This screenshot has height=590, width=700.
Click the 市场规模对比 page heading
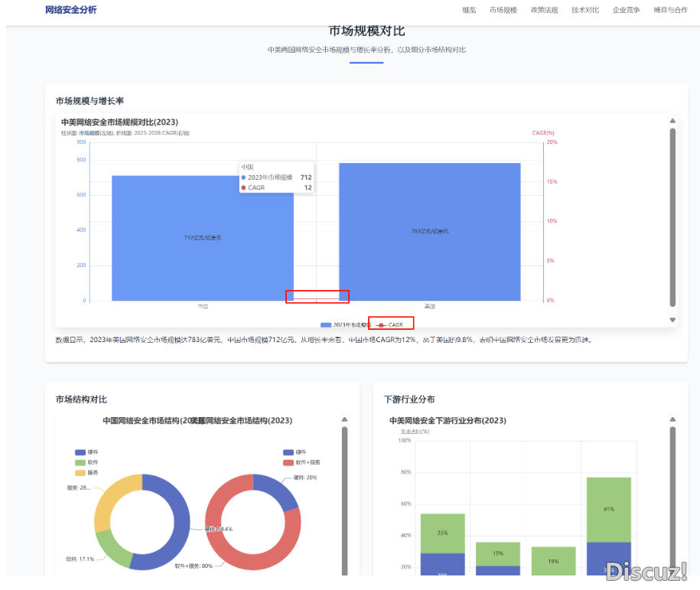click(x=366, y=31)
